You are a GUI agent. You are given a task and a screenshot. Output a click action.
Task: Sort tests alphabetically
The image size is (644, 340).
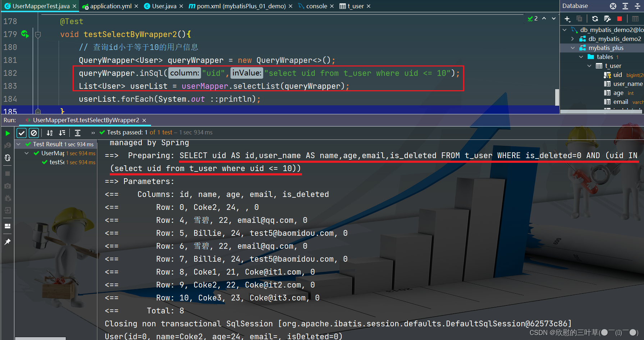point(50,133)
